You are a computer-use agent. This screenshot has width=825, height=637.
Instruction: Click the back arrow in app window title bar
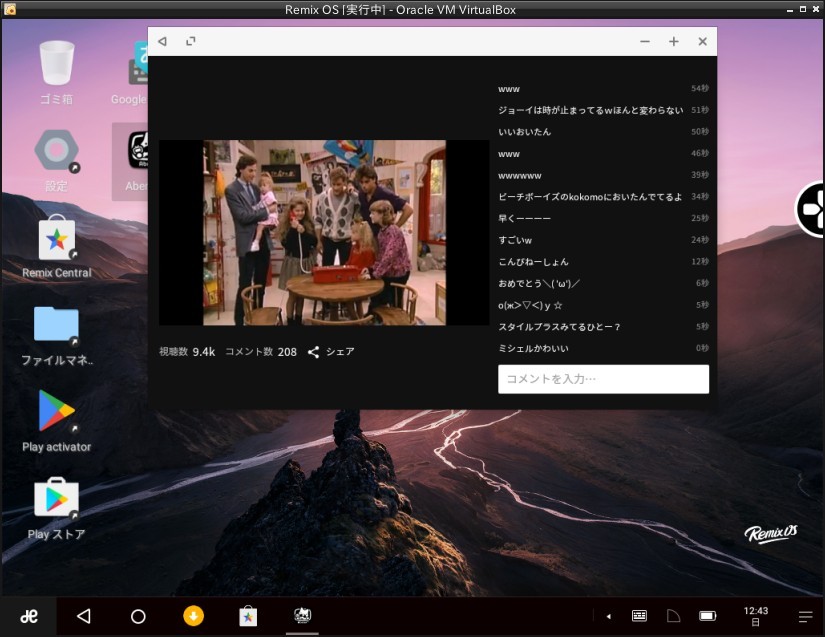tap(163, 41)
